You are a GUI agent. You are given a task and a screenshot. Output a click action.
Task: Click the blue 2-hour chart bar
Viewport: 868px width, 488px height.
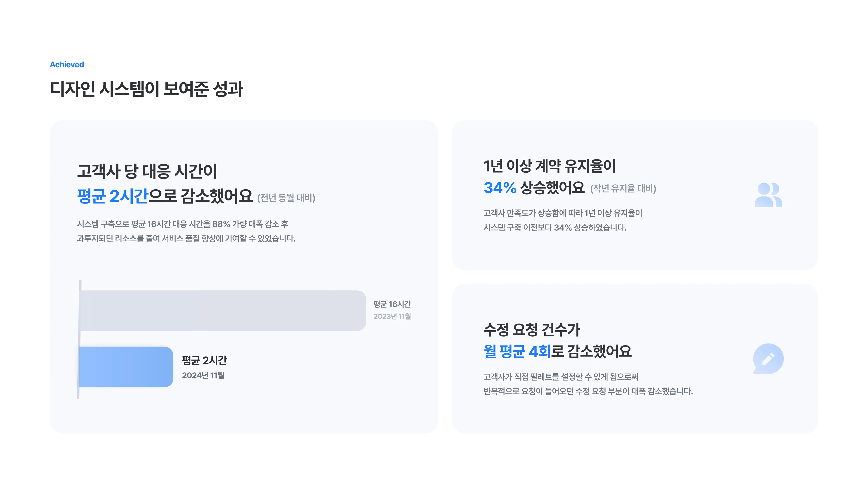(x=126, y=367)
